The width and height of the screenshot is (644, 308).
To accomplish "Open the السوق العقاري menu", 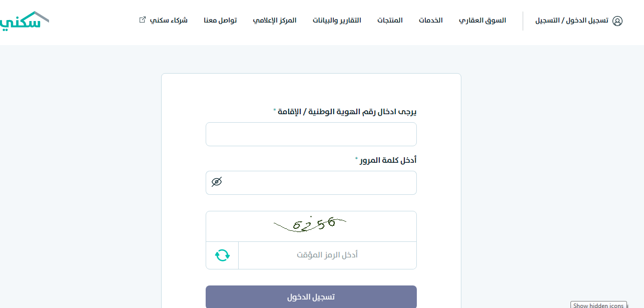I will [482, 21].
